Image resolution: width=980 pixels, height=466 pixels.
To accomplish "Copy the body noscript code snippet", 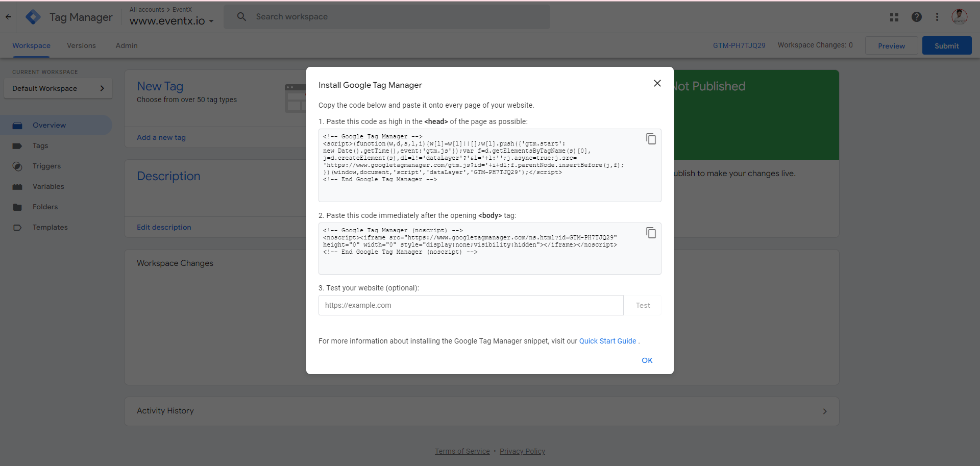I will pyautogui.click(x=651, y=233).
